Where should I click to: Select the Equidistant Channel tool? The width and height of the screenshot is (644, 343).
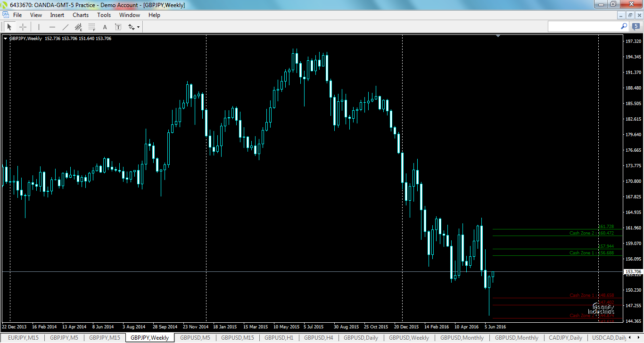(78, 26)
